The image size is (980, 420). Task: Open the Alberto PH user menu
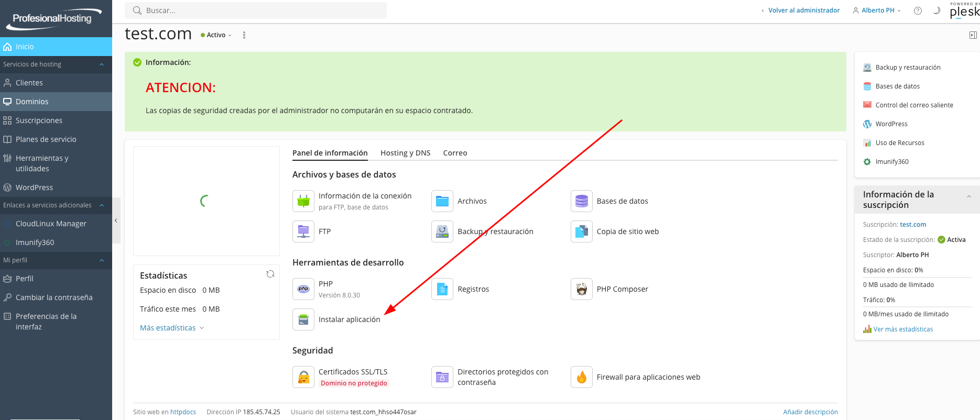click(x=877, y=10)
